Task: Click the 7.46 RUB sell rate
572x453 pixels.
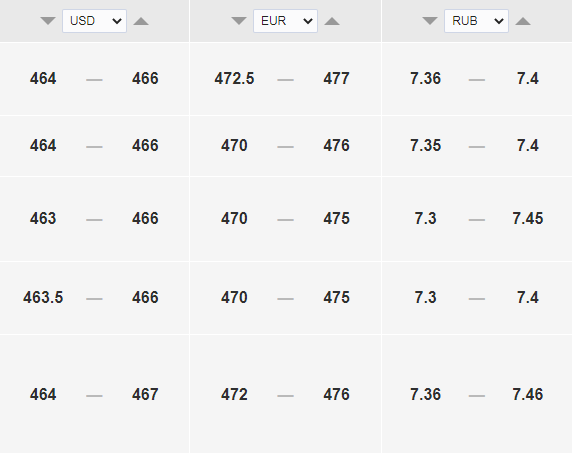Action: (527, 394)
